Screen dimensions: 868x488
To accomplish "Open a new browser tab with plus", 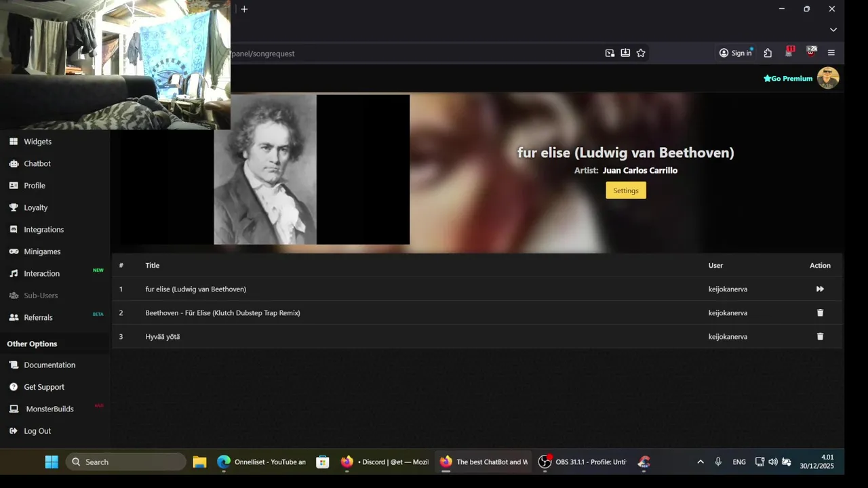I will 244,9.
